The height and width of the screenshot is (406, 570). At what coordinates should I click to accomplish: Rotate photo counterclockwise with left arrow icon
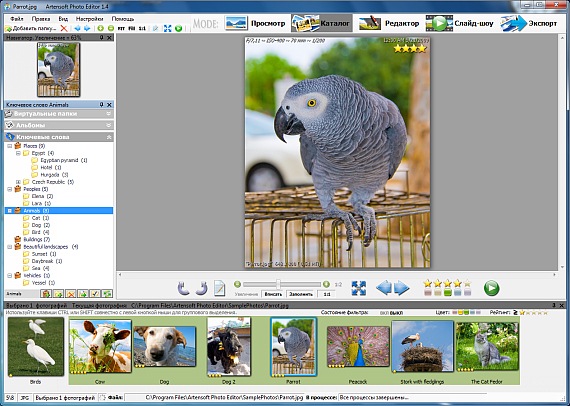[x=184, y=288]
